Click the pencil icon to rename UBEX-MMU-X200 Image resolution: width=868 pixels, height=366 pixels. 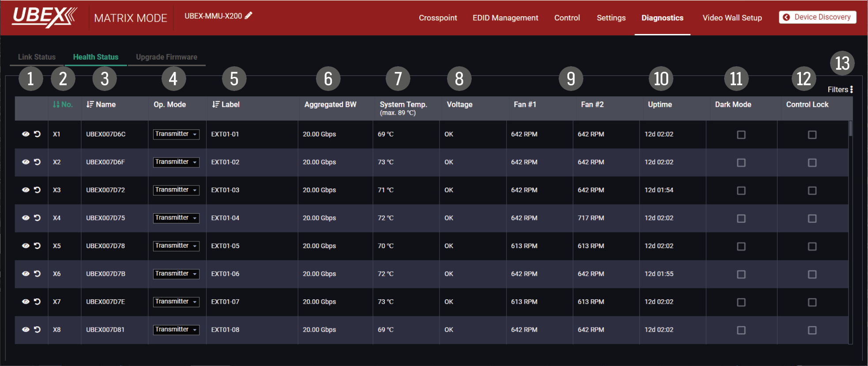(248, 15)
